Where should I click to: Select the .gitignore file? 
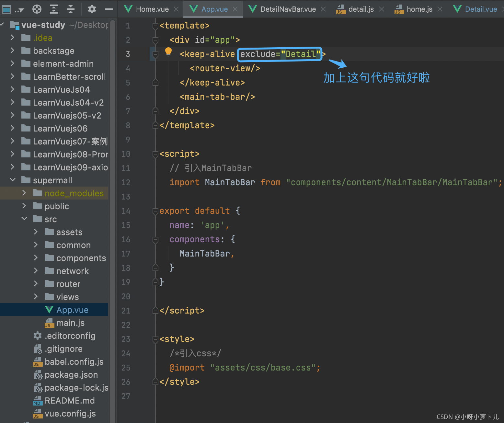point(54,349)
